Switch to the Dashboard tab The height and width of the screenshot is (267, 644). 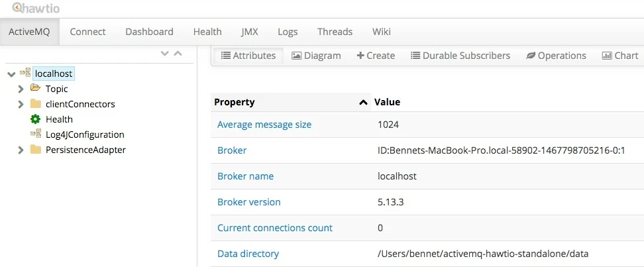pyautogui.click(x=149, y=32)
